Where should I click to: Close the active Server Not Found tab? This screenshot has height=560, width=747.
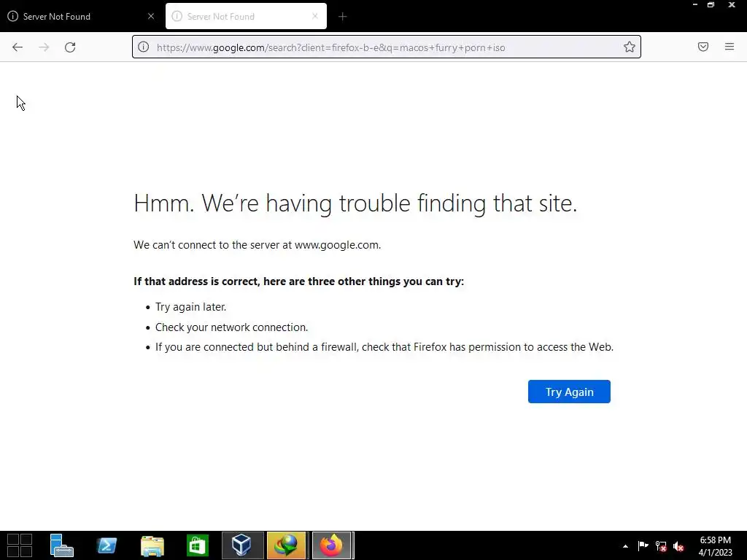pyautogui.click(x=315, y=16)
